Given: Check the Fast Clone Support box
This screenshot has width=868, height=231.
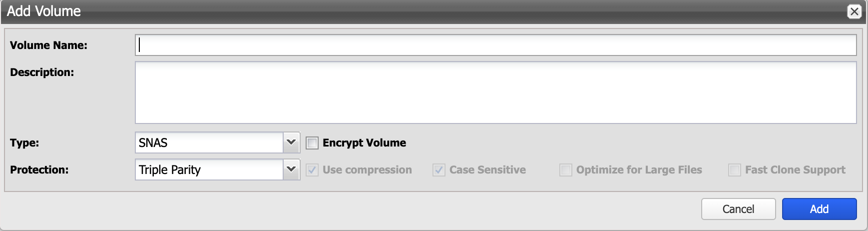Looking at the screenshot, I should click(735, 170).
